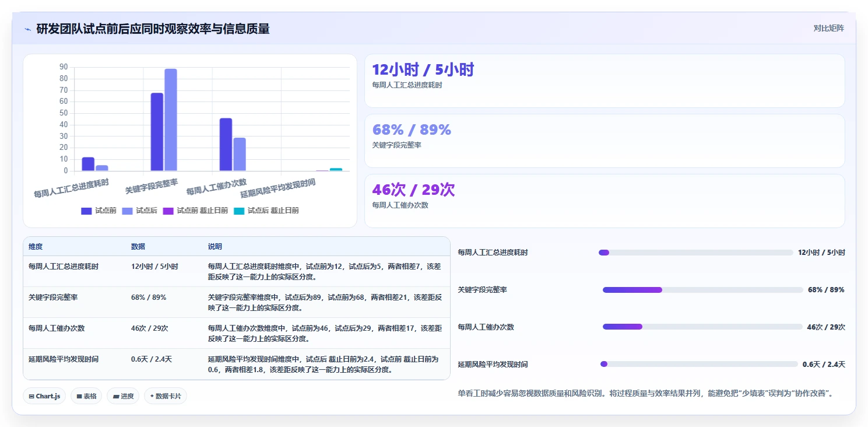Click the 数据卡片 tag chip
The image size is (868, 427).
click(166, 396)
